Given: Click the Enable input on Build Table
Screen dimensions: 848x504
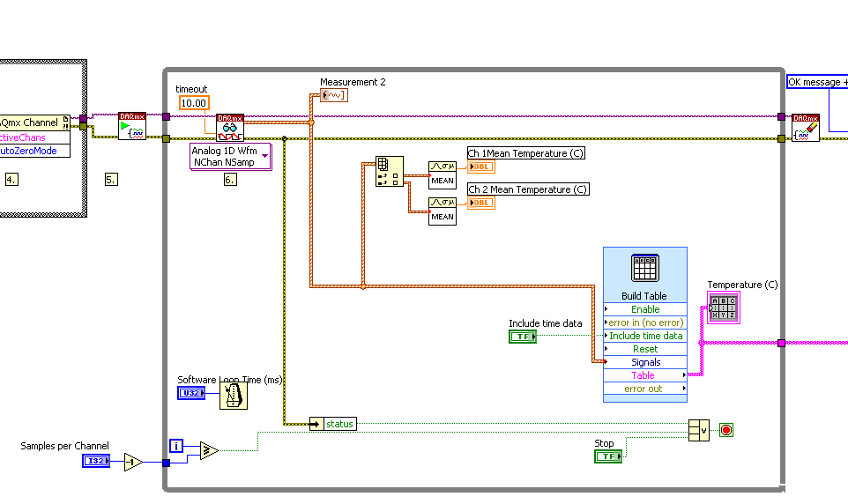Looking at the screenshot, I should tap(644, 309).
